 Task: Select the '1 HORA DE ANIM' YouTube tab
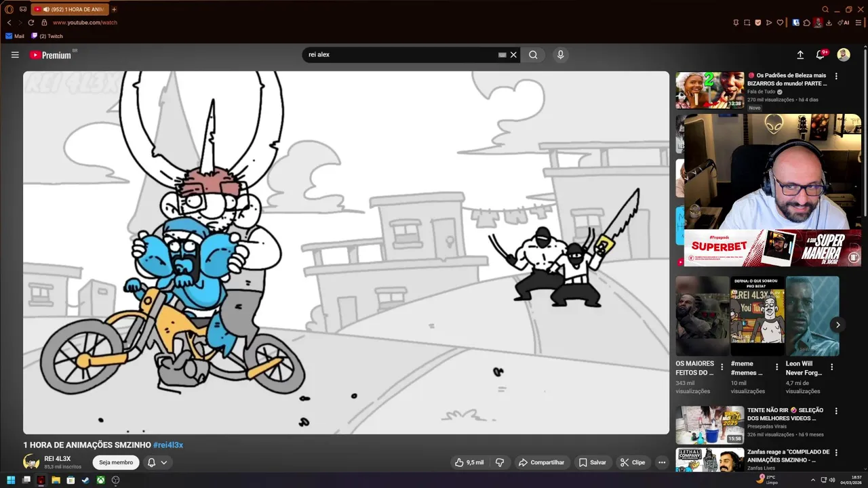[69, 9]
